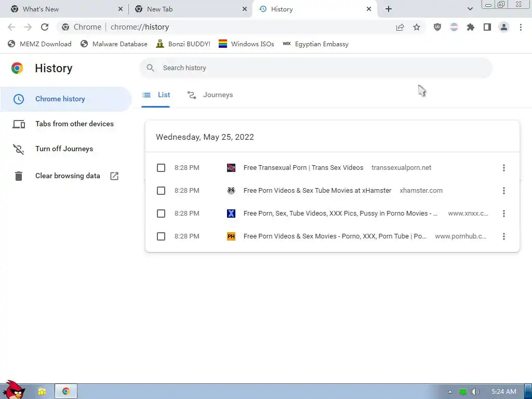Viewport: 532px width, 399px height.
Task: Open Clear browsing data
Action: point(66,176)
